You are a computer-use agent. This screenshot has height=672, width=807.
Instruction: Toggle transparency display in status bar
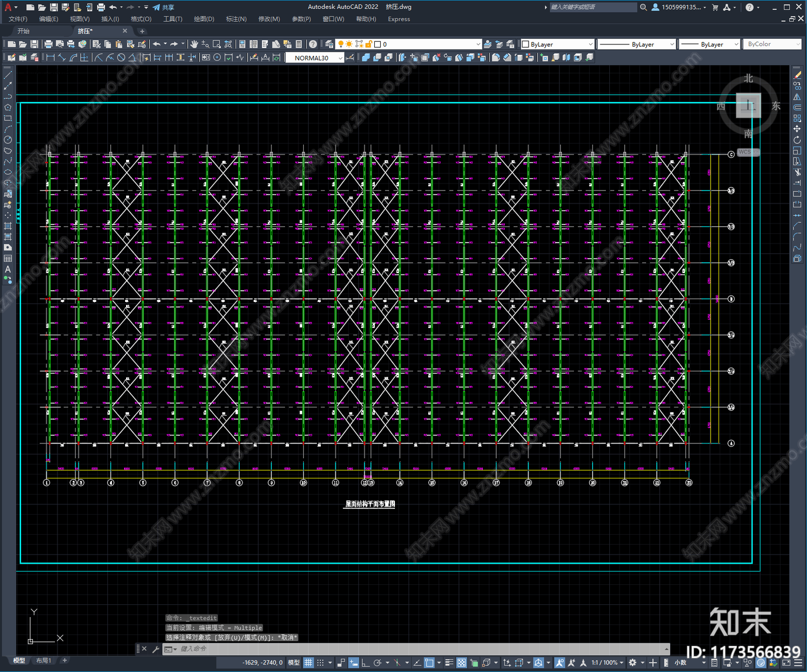[x=462, y=662]
